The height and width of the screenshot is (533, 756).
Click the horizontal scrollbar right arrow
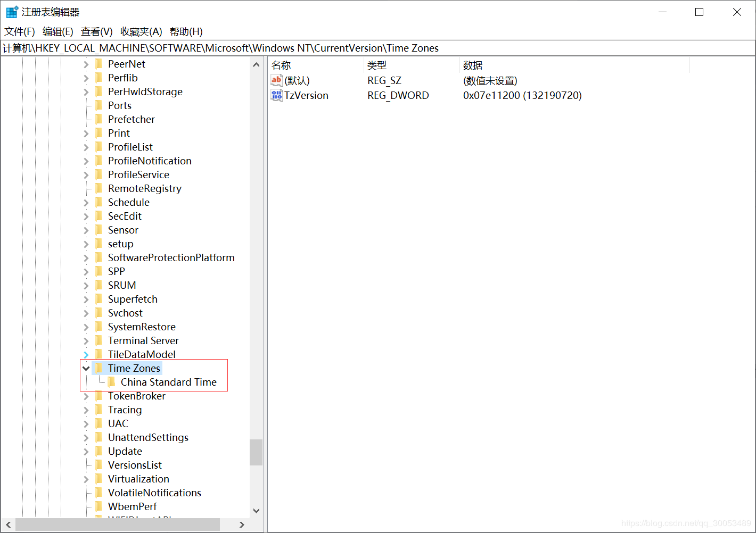click(242, 524)
